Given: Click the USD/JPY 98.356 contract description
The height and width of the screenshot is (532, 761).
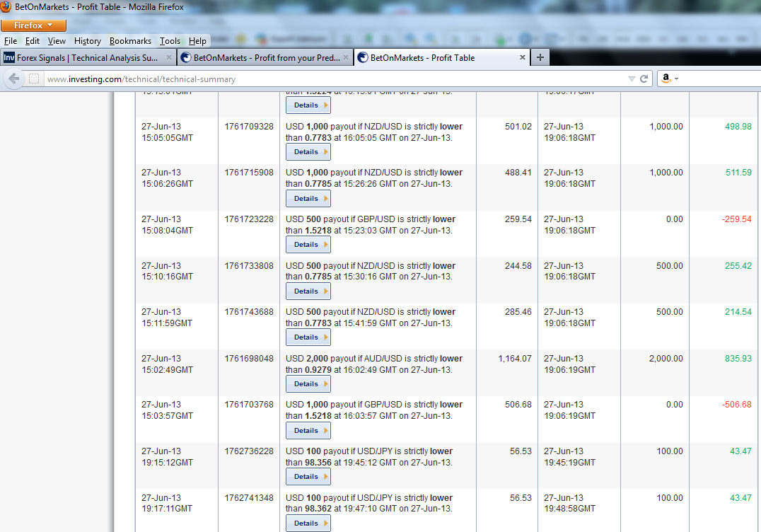Looking at the screenshot, I should (369, 457).
